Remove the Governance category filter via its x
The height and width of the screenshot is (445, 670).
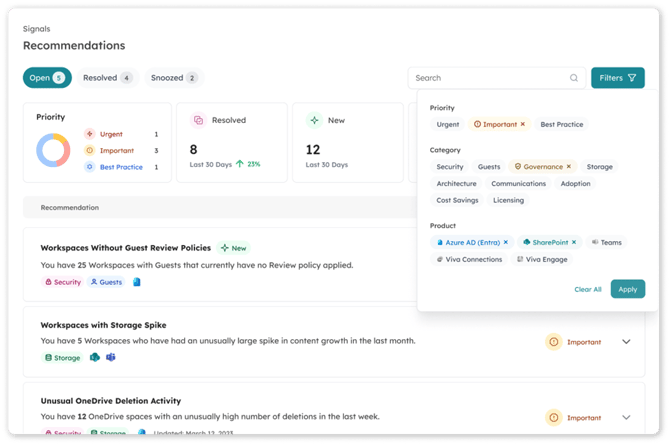(x=569, y=167)
